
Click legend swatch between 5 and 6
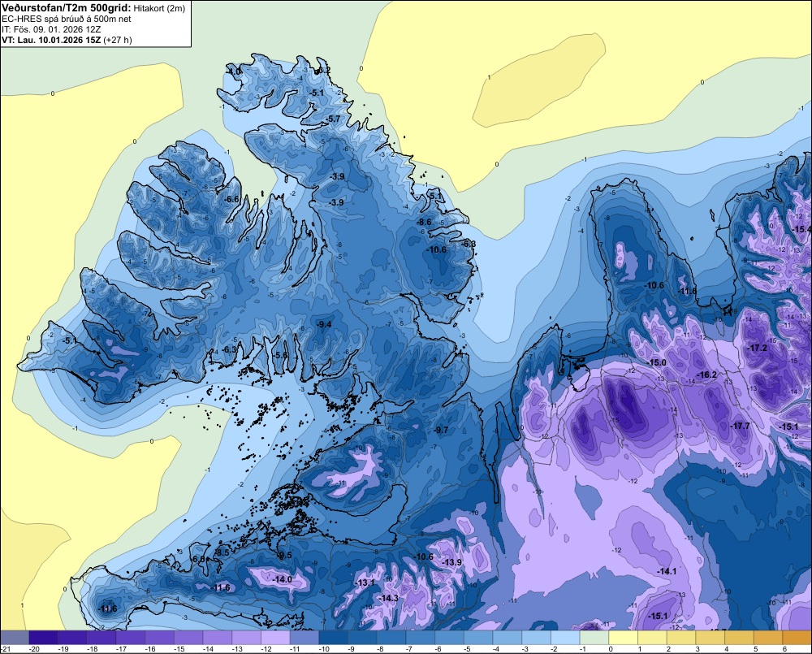point(768,638)
